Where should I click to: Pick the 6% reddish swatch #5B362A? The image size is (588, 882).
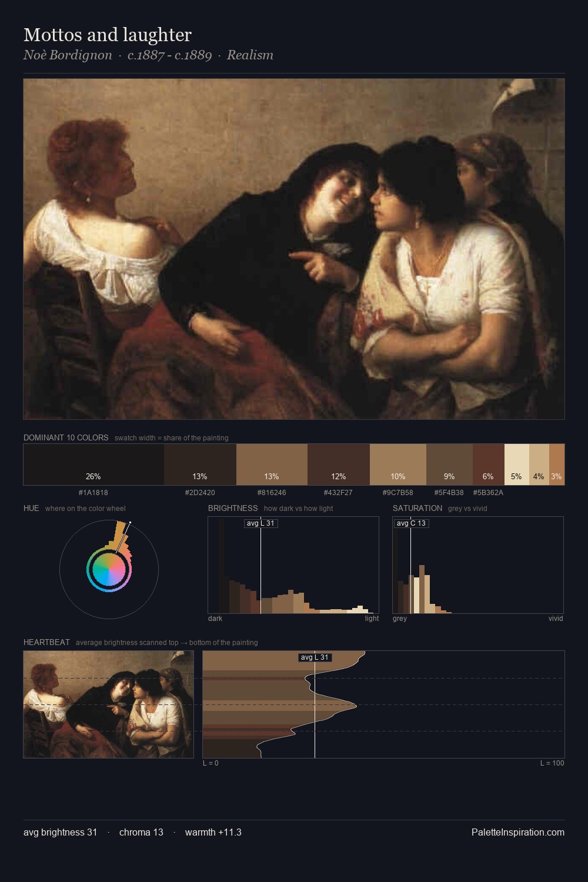489,465
